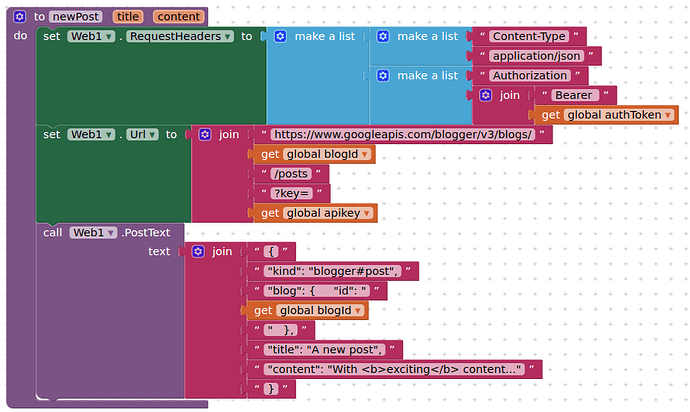This screenshot has height=412, width=690.
Task: Click 'get' label of apikey block
Action: pos(270,213)
